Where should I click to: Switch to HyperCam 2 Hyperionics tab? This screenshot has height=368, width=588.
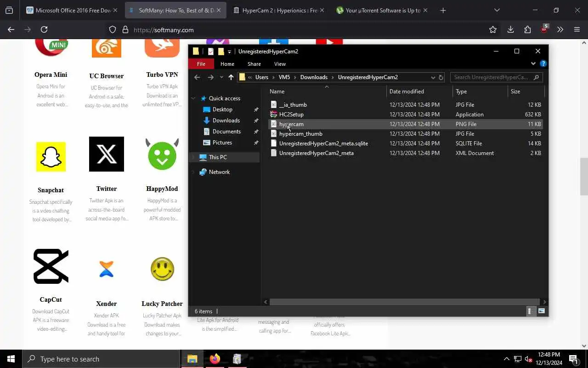pos(279,10)
